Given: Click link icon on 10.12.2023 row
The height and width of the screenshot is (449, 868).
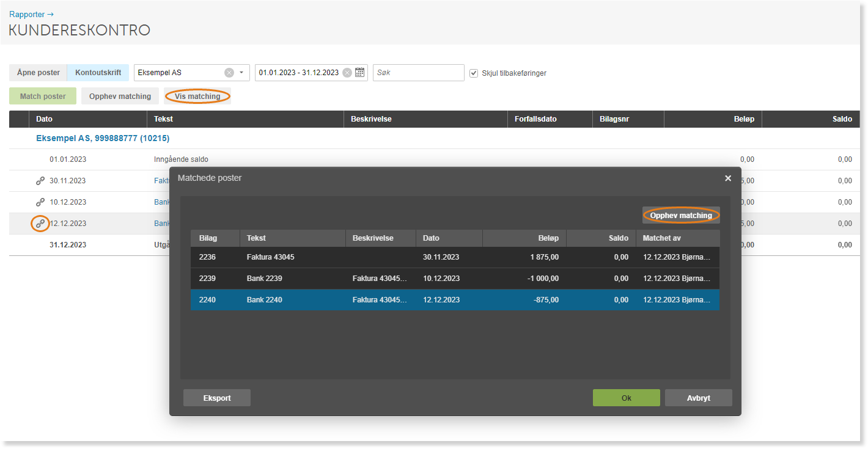Looking at the screenshot, I should (40, 202).
